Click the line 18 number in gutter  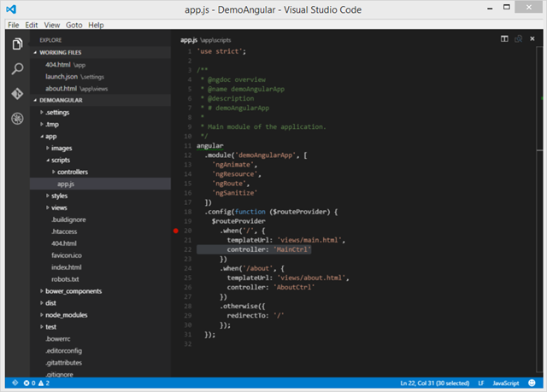click(188, 212)
